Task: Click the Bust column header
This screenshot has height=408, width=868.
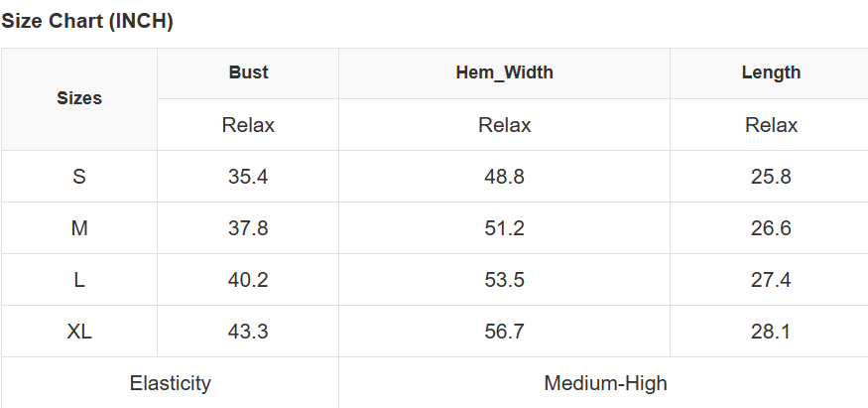Action: [248, 72]
